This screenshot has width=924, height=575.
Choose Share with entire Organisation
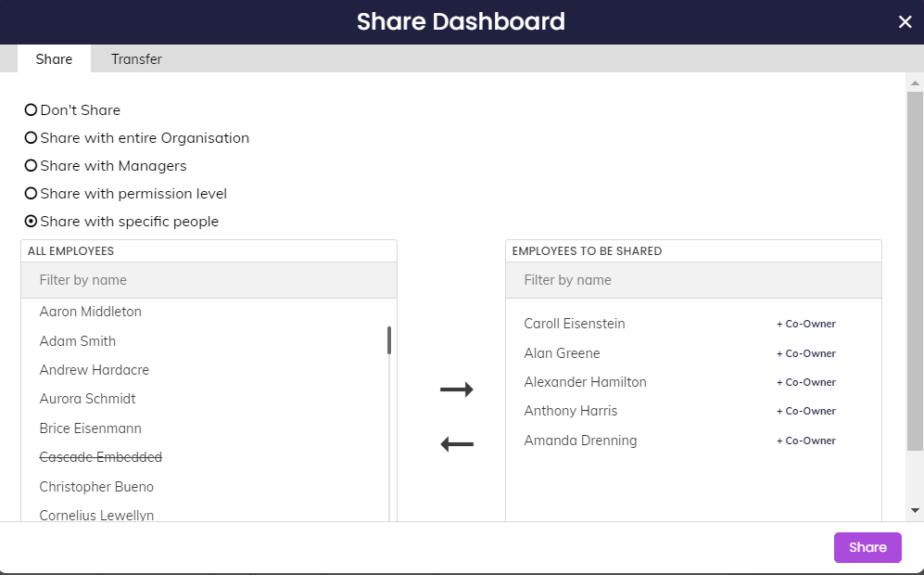pyautogui.click(x=31, y=137)
